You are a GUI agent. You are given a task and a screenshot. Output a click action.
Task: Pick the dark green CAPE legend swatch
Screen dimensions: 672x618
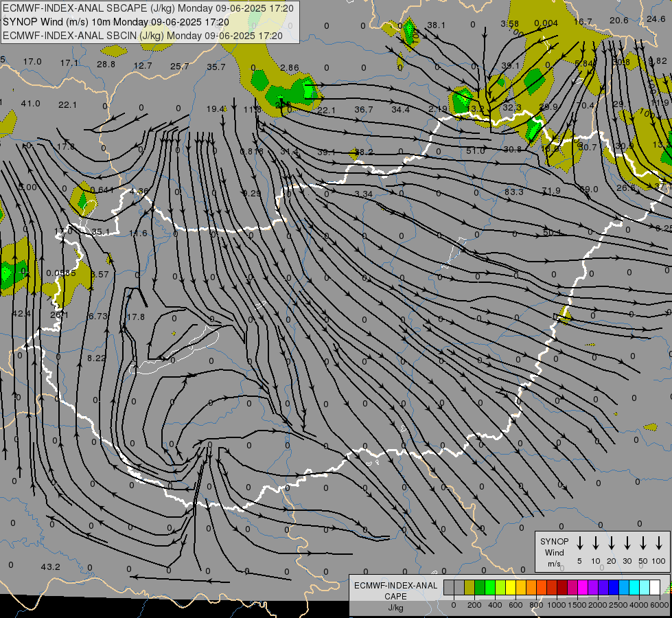click(480, 587)
